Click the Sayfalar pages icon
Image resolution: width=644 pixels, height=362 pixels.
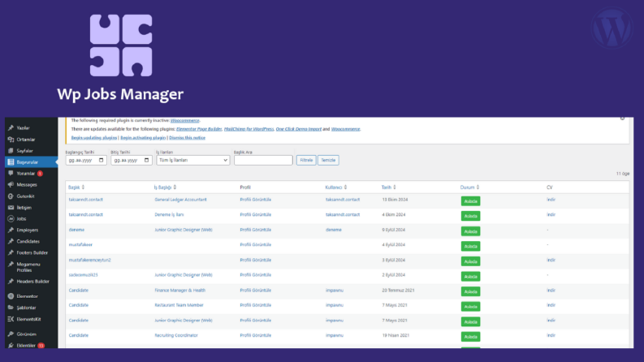pos(11,151)
